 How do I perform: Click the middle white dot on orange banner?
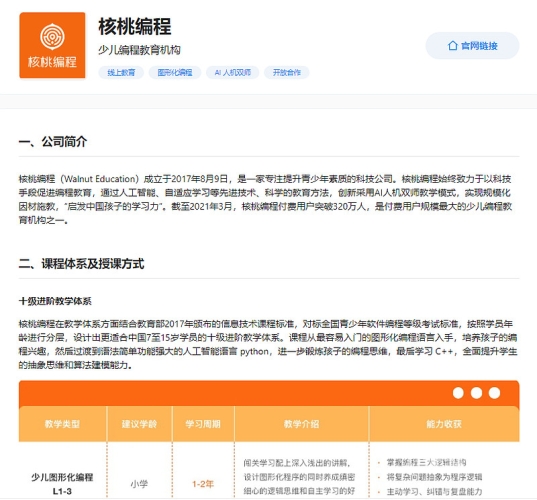coord(476,393)
